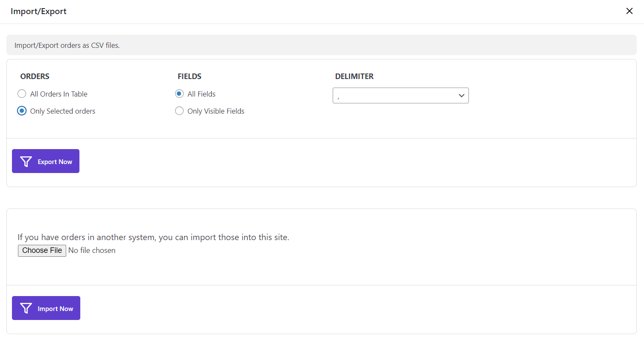Image resolution: width=644 pixels, height=358 pixels.
Task: Click the Import/Export dialog title
Action: click(38, 12)
